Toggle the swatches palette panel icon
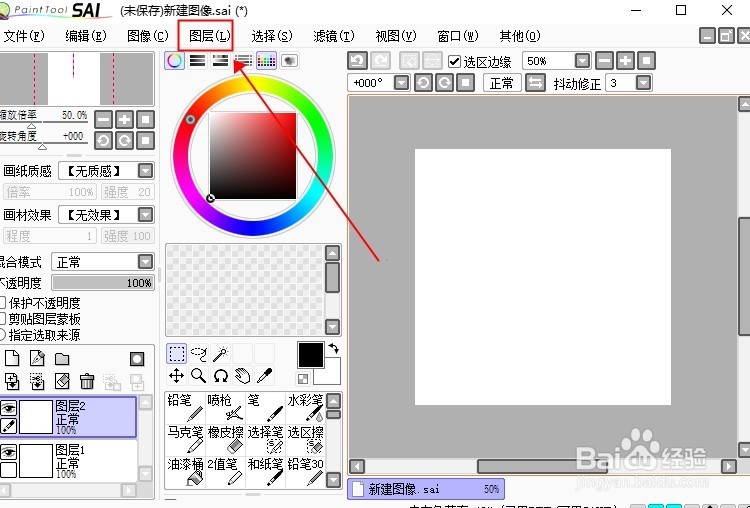 pyautogui.click(x=266, y=61)
